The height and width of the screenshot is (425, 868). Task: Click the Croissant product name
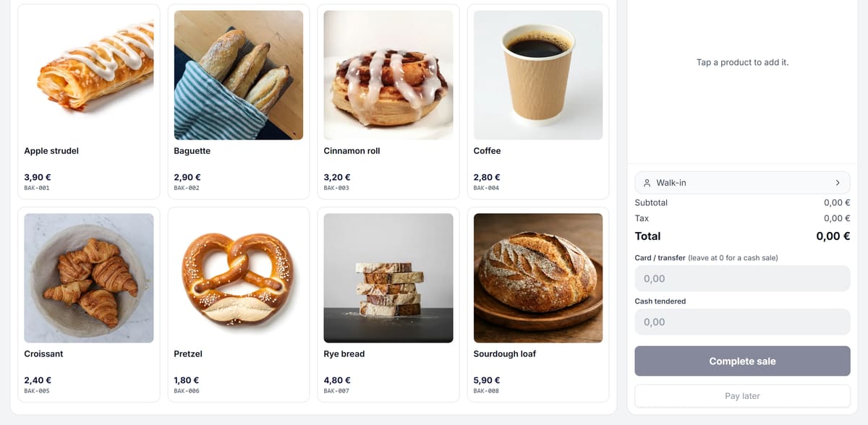pos(44,354)
